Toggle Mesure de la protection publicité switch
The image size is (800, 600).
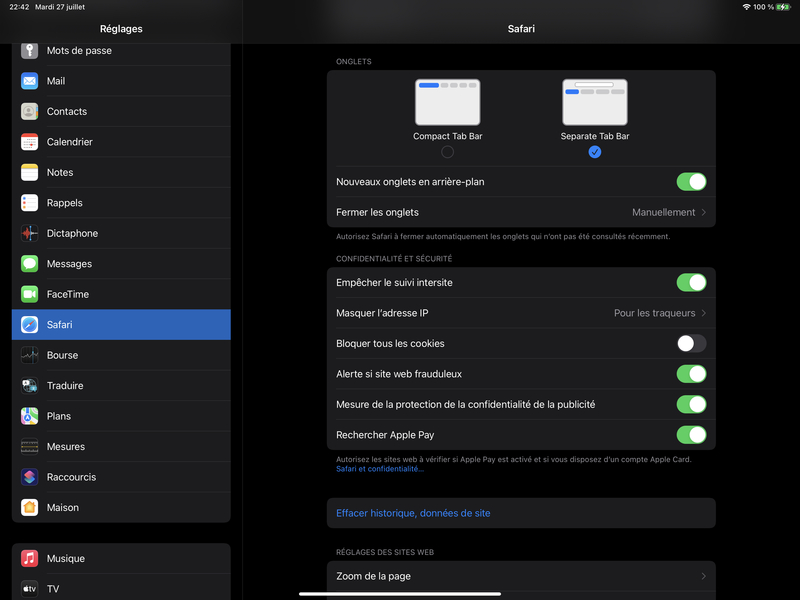[x=691, y=405]
